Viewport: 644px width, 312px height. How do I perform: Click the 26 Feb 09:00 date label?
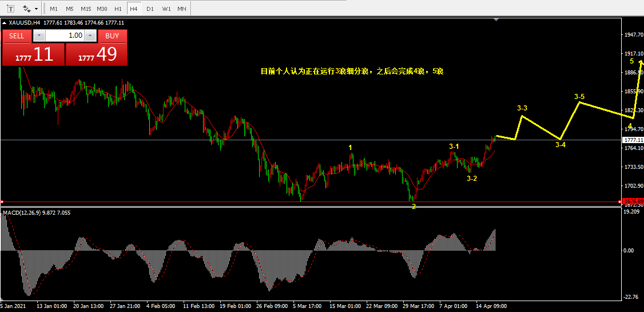[271, 306]
